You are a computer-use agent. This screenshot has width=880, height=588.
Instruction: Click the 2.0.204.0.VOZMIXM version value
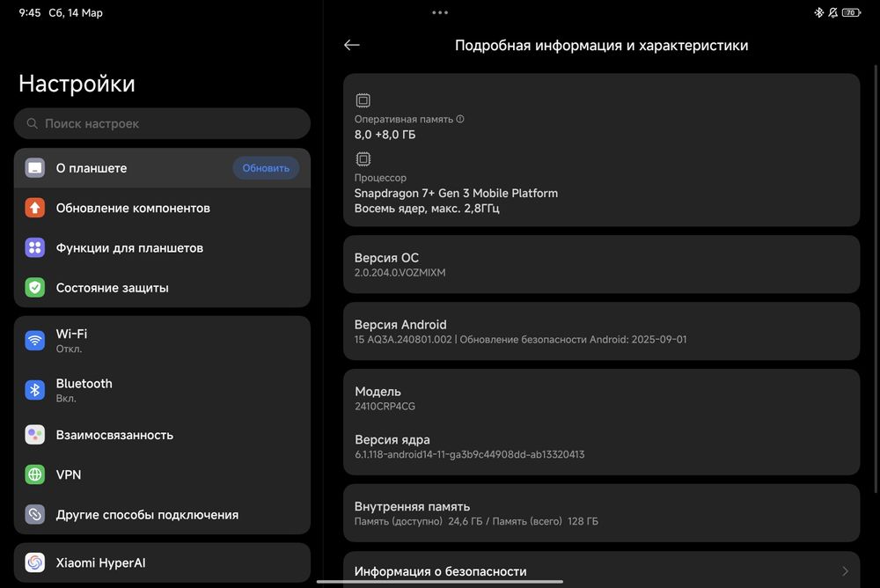coord(400,272)
